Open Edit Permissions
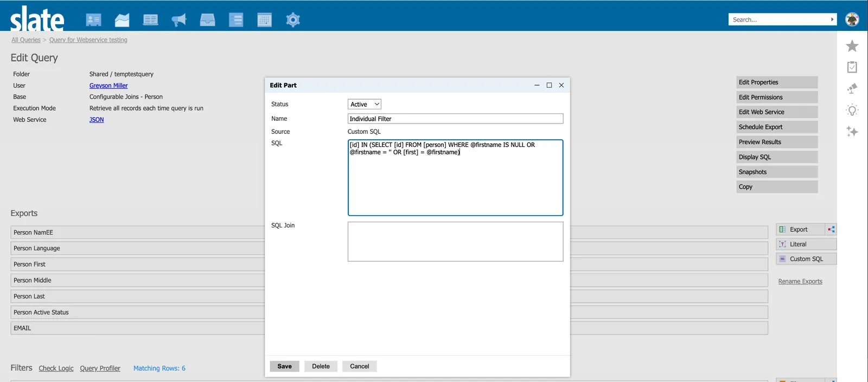Viewport: 868px width, 382px height. point(777,98)
